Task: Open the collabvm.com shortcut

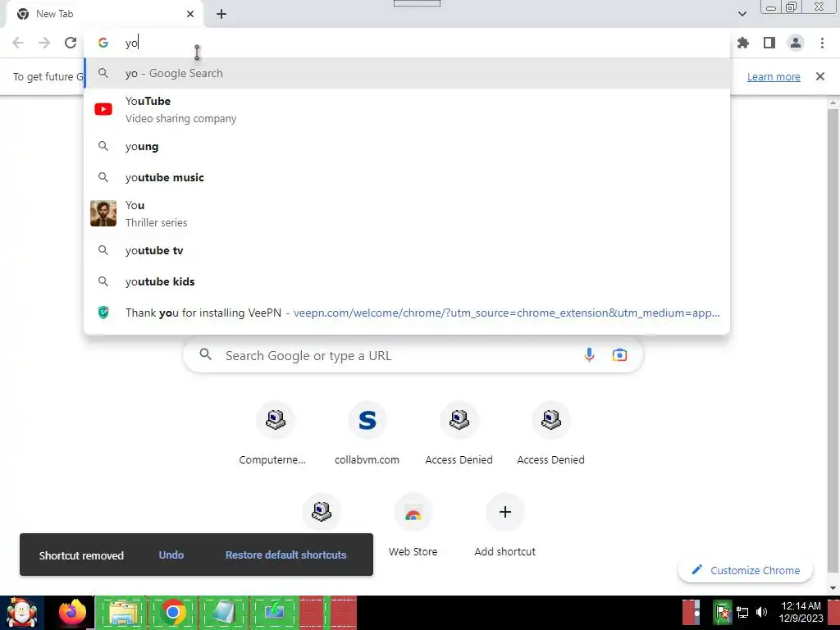Action: [367, 434]
